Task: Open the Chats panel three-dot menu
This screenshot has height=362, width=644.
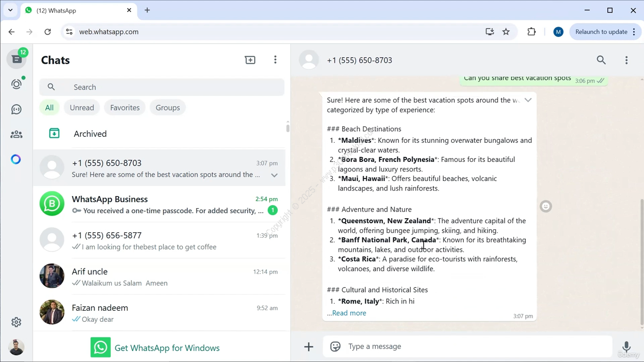Action: pyautogui.click(x=275, y=60)
